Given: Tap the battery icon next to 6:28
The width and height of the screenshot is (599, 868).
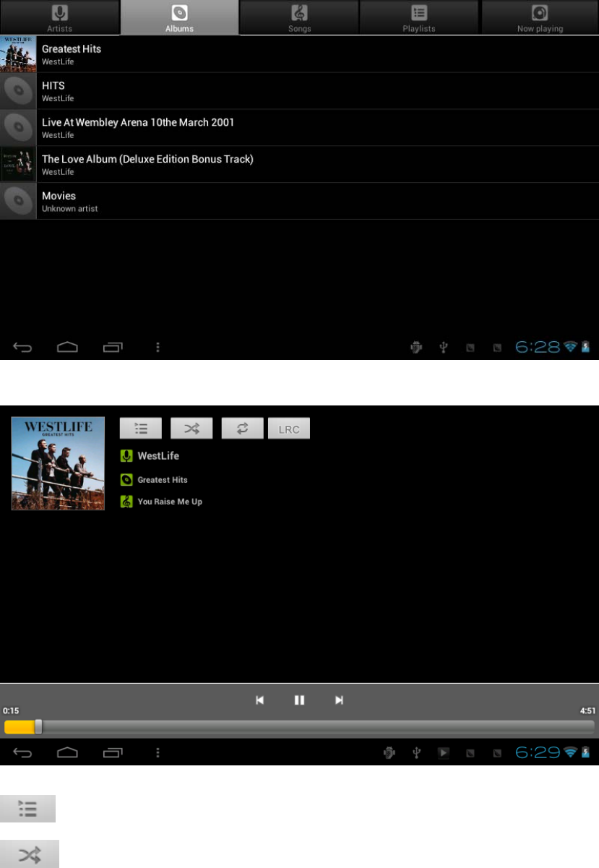Looking at the screenshot, I should pyautogui.click(x=585, y=347).
